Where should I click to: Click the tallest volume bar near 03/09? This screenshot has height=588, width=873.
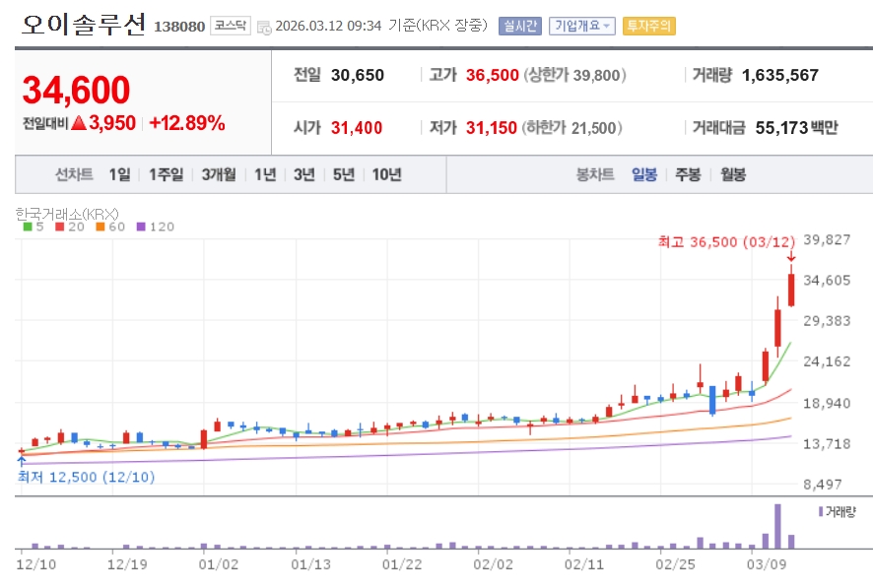point(777,526)
